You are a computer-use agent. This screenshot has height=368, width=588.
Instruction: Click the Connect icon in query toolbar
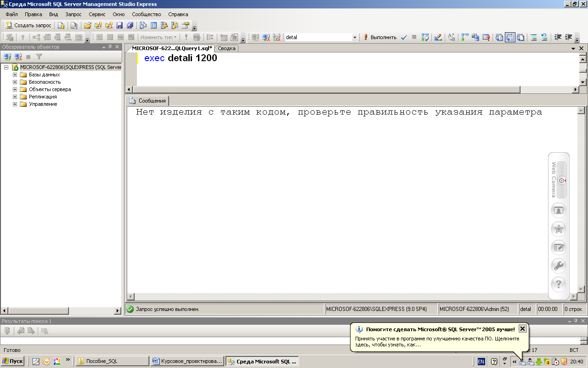pyautogui.click(x=255, y=37)
